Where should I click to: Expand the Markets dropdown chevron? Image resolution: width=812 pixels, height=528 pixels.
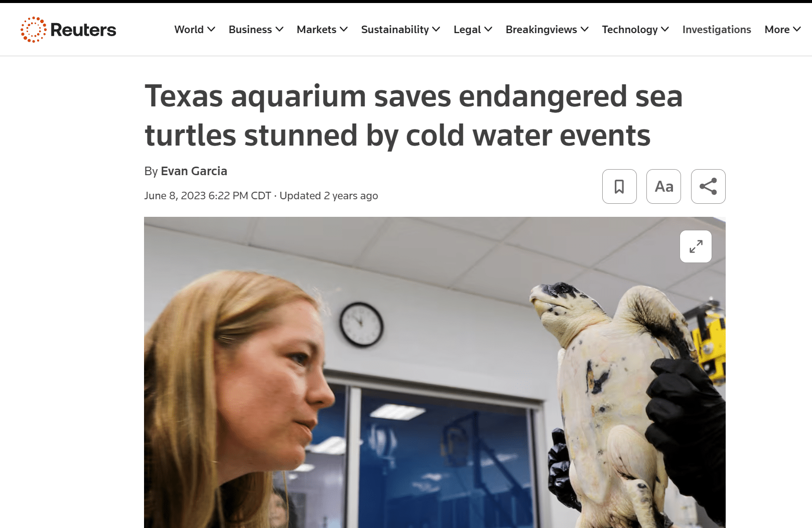(x=344, y=30)
